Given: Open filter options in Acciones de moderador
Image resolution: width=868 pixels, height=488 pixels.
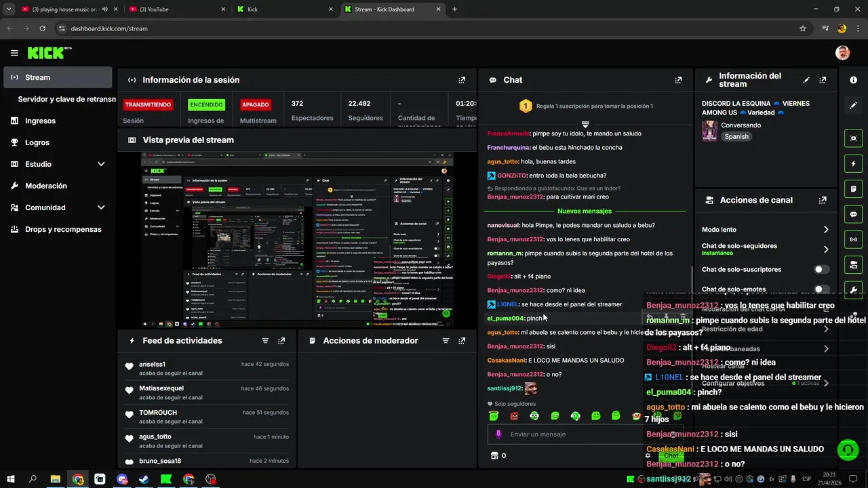Looking at the screenshot, I should 446,341.
